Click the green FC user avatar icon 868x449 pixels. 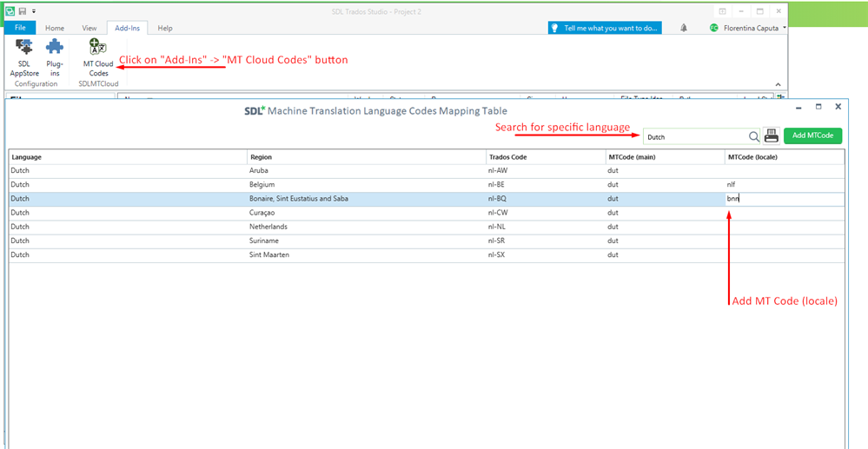tap(714, 28)
